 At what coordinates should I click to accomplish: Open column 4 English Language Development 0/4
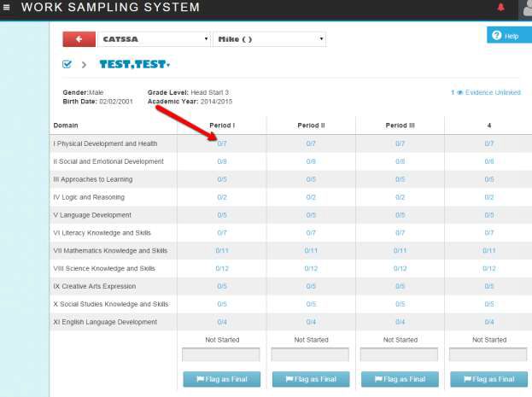[x=488, y=322]
